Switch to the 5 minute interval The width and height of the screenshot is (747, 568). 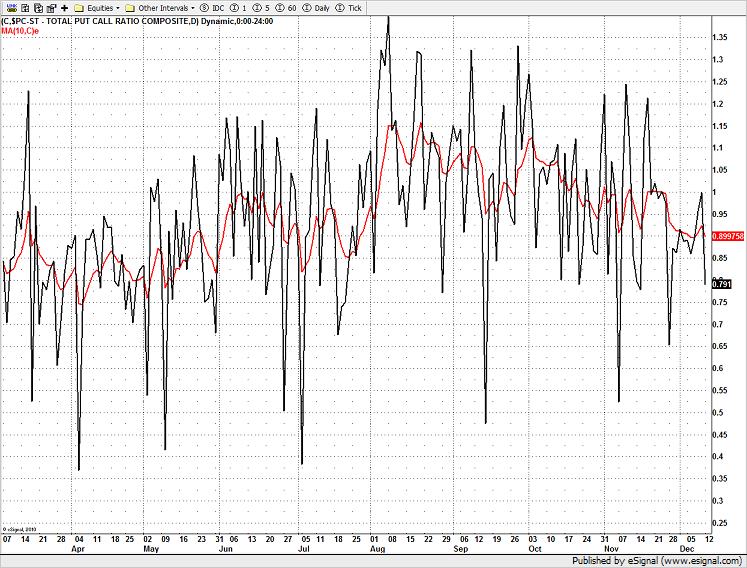click(x=261, y=8)
